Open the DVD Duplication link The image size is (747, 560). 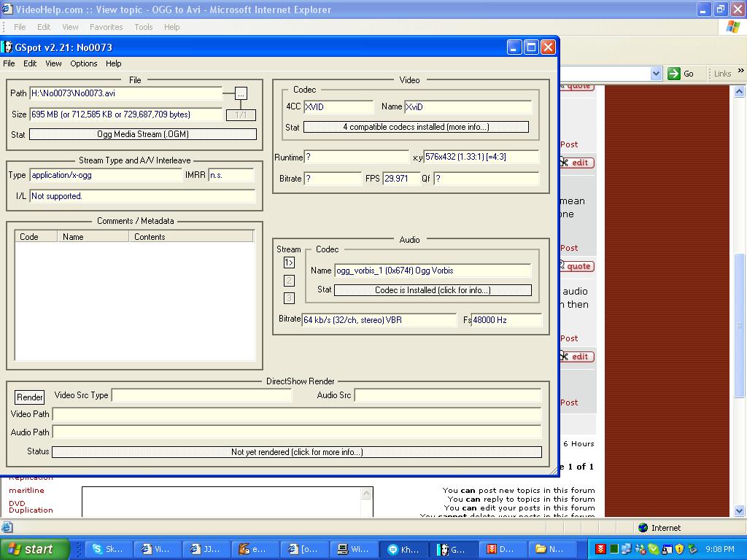pyautogui.click(x=31, y=507)
